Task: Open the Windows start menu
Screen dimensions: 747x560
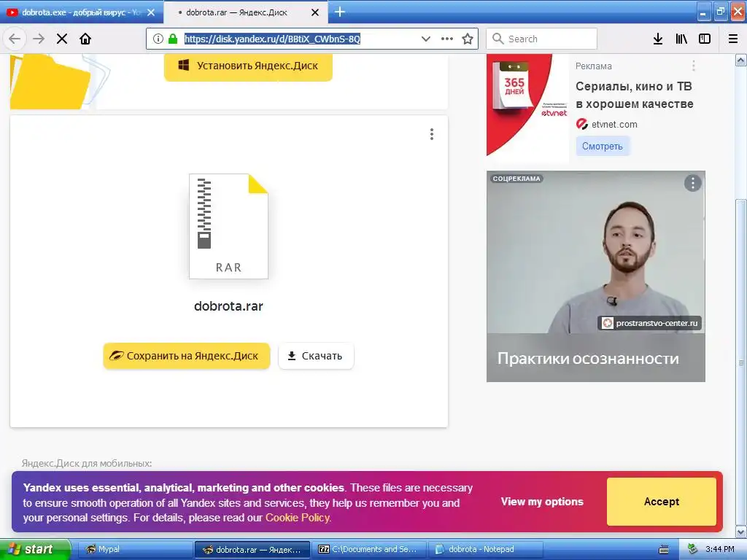Action: [34, 549]
